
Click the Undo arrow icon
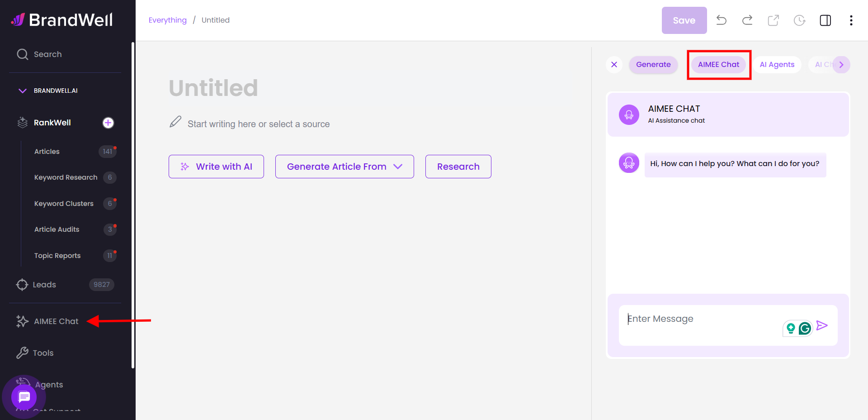pos(722,20)
